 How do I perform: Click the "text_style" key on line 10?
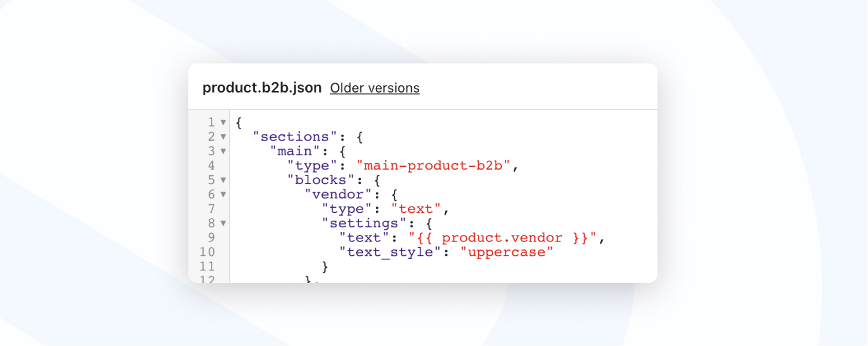(x=390, y=252)
